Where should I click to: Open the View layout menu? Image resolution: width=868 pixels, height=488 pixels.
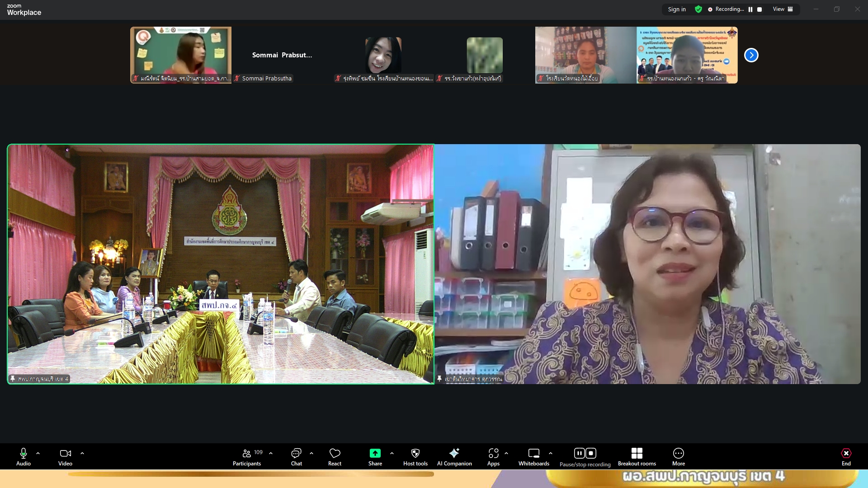coord(783,9)
